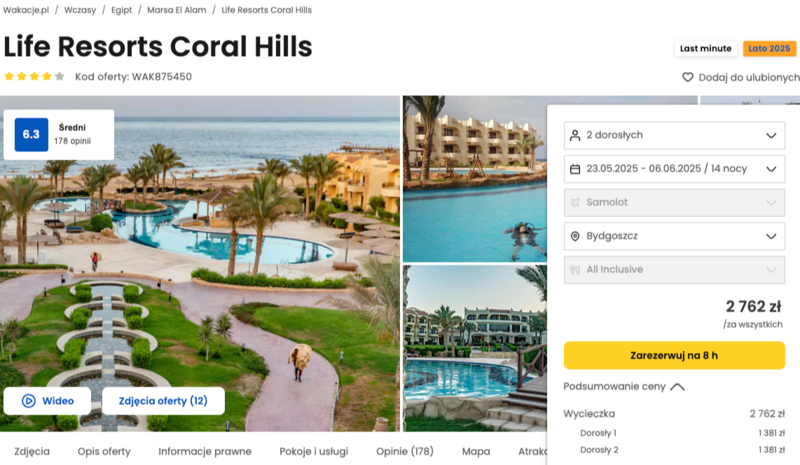800x465 pixels.
Task: Click the location pin icon beside Bydgoszcz
Action: (575, 236)
